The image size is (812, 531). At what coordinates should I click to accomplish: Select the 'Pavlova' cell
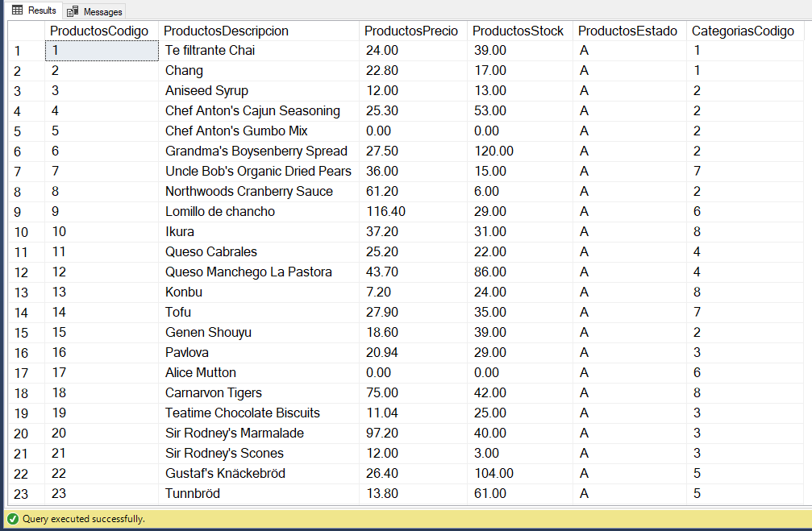259,353
